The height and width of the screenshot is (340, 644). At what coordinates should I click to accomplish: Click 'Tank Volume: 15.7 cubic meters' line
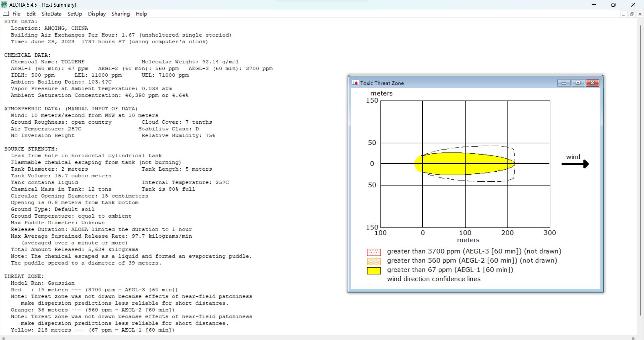coord(61,176)
